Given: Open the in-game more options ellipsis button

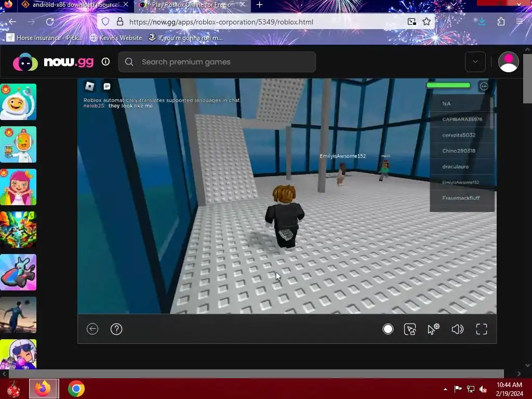Looking at the screenshot, I should point(484,87).
